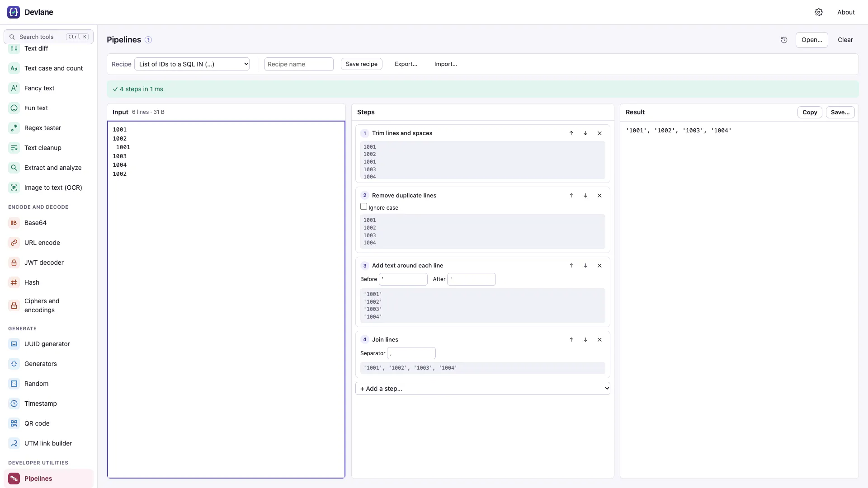This screenshot has height=488, width=868.
Task: Open the Recipe dropdown
Action: [192, 64]
